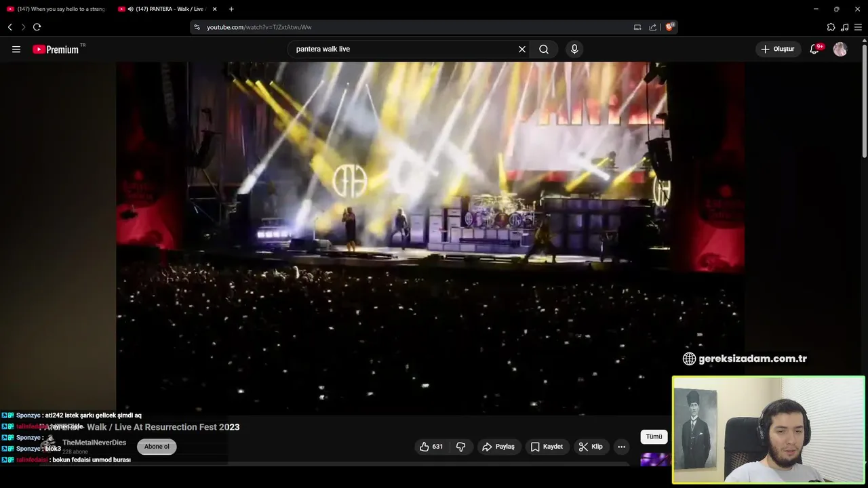The image size is (868, 488).
Task: Subscribe with the Abone ol button
Action: click(157, 447)
